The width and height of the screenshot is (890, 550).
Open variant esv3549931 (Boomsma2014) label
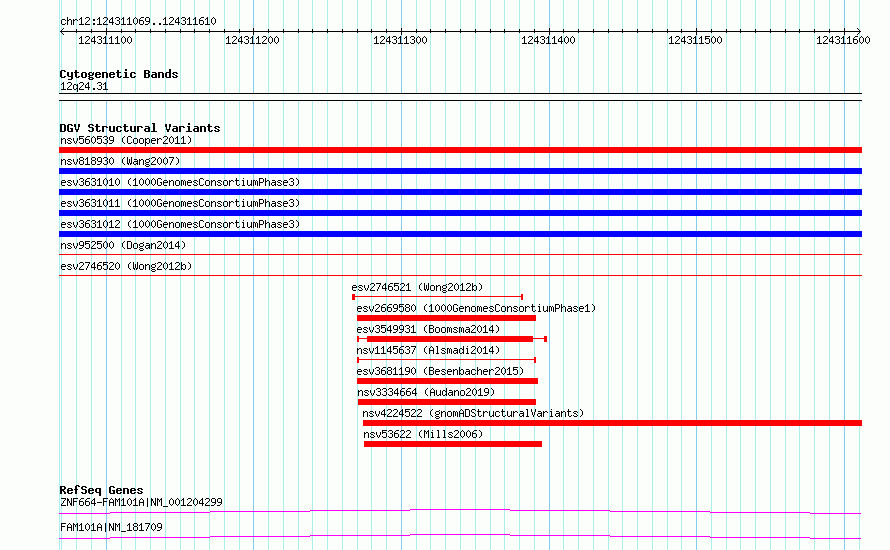coord(428,329)
